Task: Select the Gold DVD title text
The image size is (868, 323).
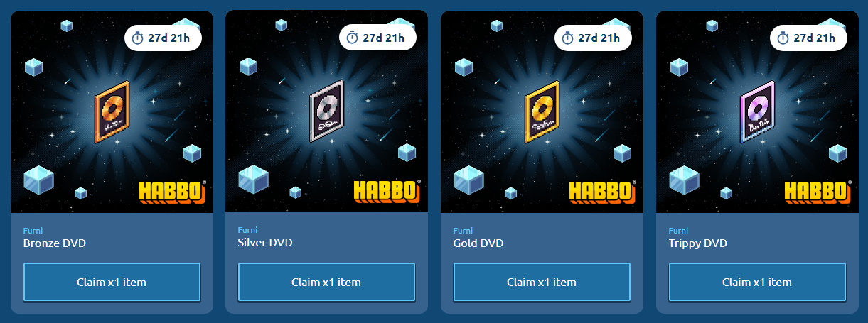Action: point(478,243)
